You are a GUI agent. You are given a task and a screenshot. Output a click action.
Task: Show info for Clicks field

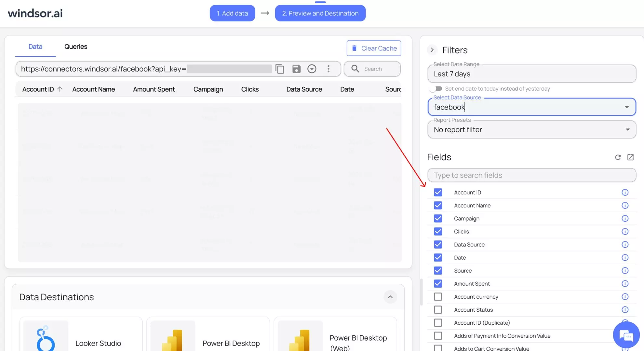[625, 231]
